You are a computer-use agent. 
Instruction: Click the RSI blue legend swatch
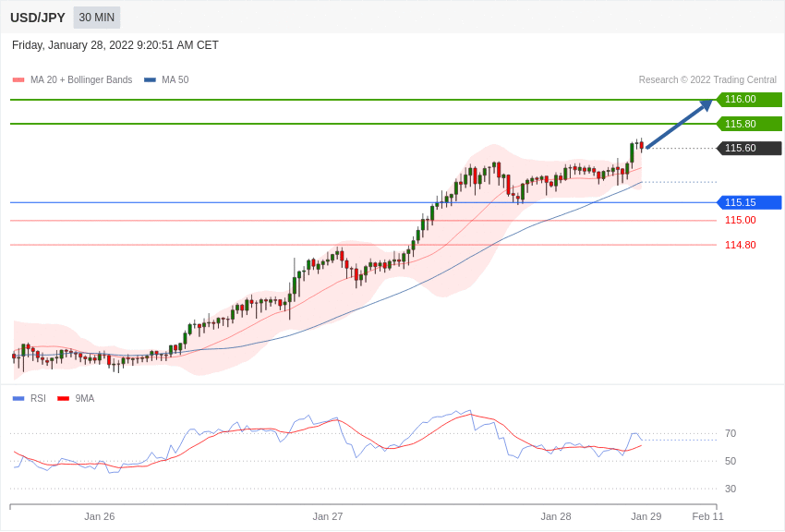pyautogui.click(x=18, y=399)
